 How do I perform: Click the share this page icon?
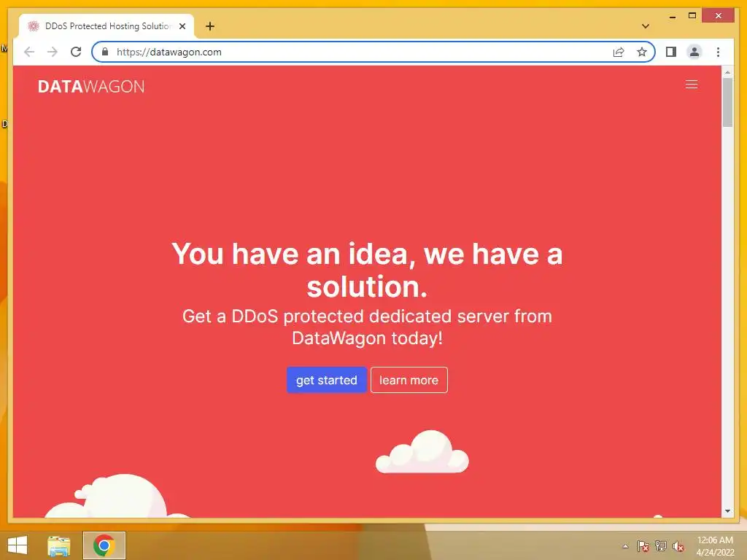tap(619, 52)
